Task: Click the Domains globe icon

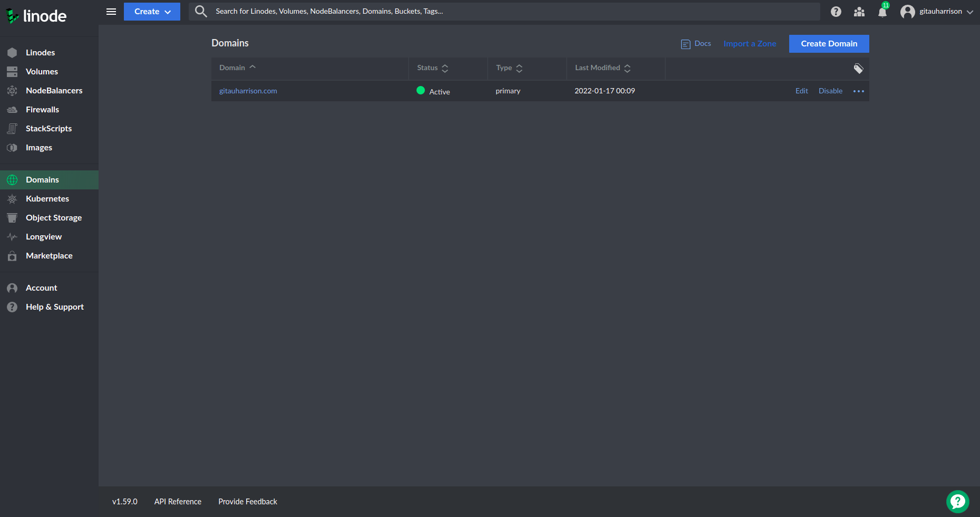Action: [12, 180]
